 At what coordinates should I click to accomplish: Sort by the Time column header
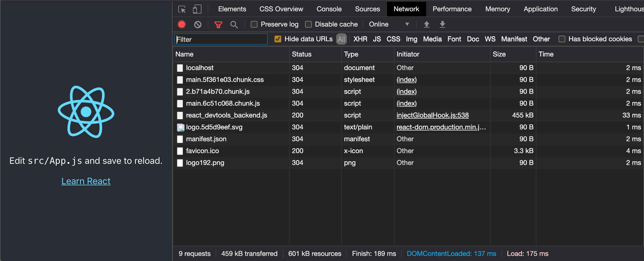pyautogui.click(x=590, y=54)
